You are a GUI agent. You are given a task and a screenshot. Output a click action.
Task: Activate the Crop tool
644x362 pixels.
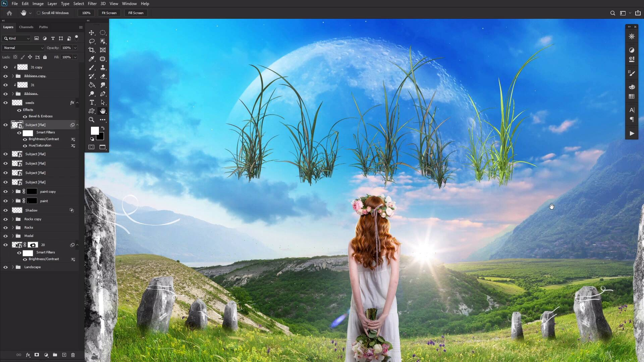(92, 50)
